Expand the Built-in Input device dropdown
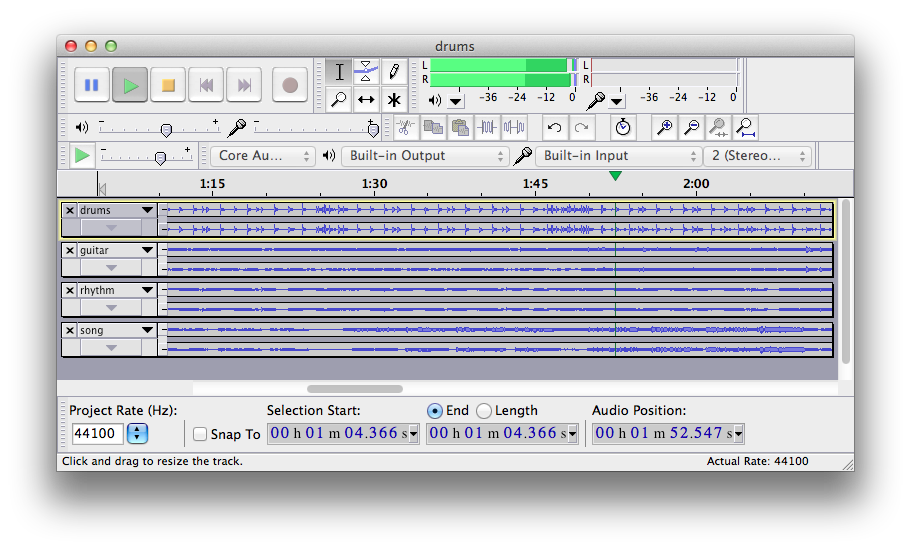 619,156
